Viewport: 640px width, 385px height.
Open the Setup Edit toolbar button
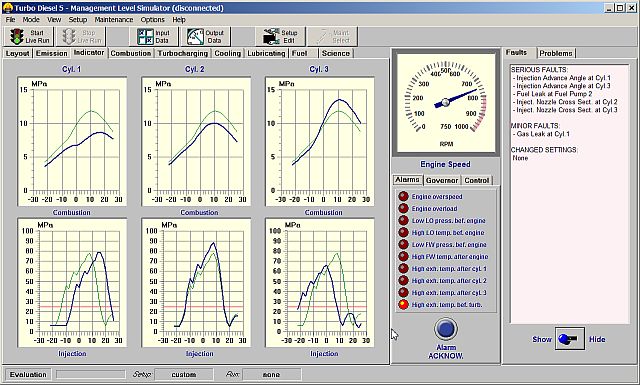click(x=281, y=37)
